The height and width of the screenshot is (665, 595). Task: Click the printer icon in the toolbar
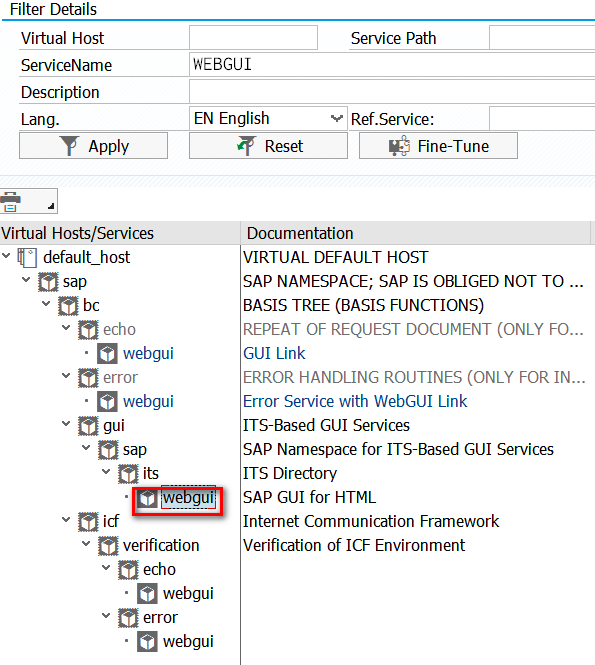click(11, 201)
